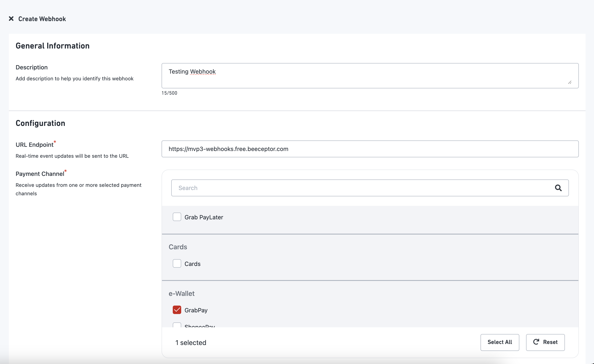
Task: Click the Cards option label text
Action: click(x=192, y=264)
